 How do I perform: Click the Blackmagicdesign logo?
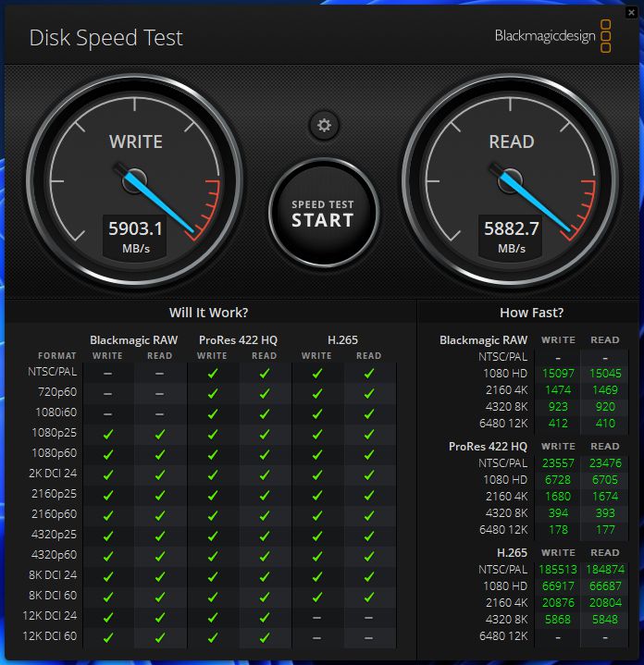tap(552, 36)
